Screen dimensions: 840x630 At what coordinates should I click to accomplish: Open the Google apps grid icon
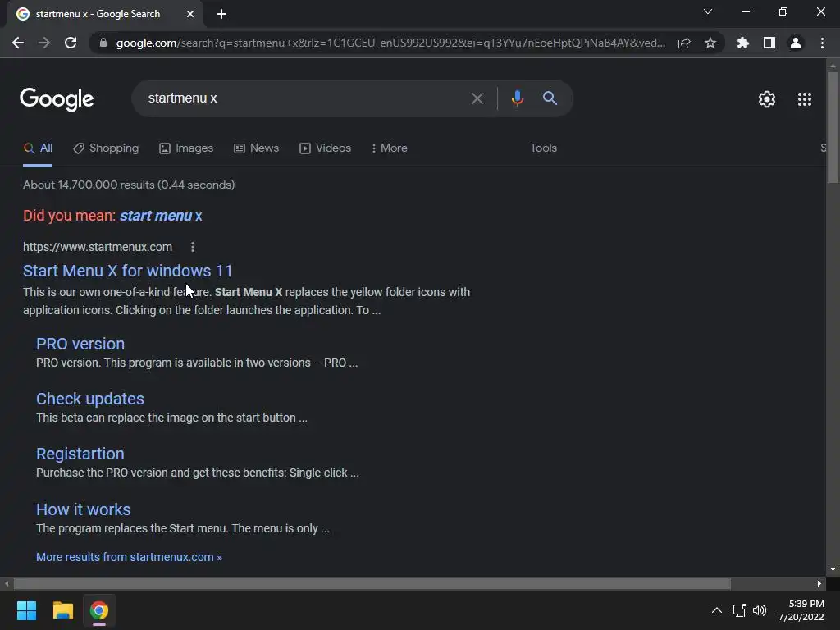click(805, 99)
